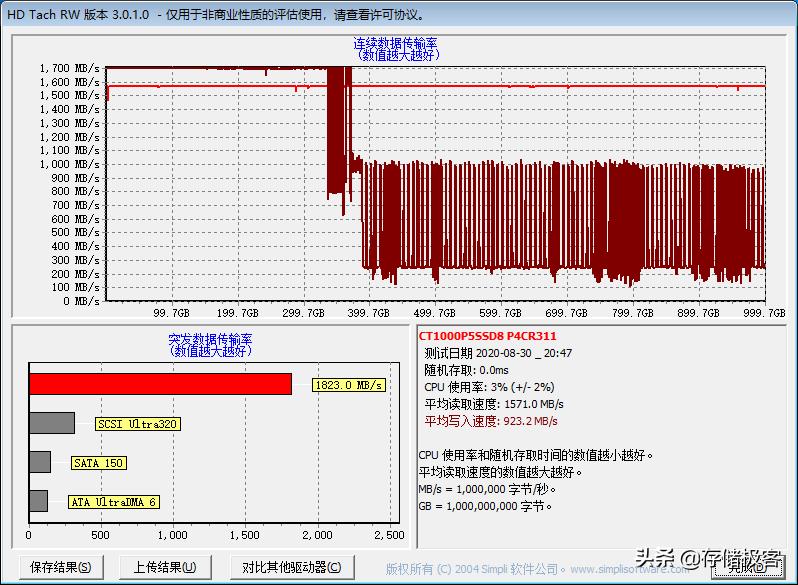
Task: Click the 1,000 MB/s axis label
Action: pos(70,164)
